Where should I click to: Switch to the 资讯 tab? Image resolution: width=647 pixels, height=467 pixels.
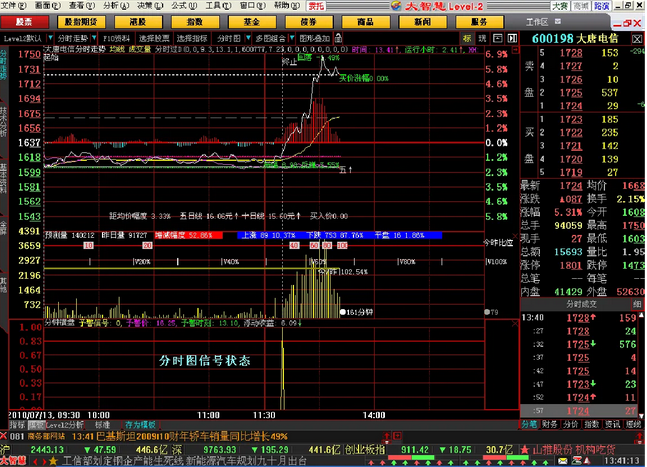tap(612, 425)
